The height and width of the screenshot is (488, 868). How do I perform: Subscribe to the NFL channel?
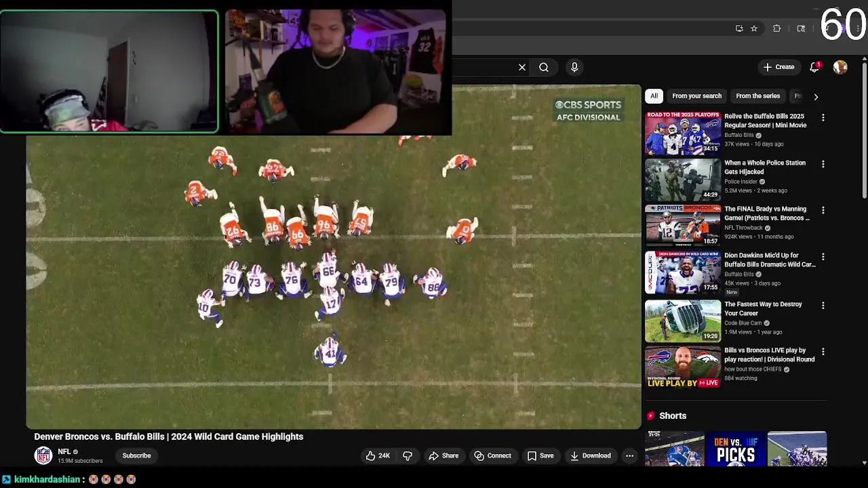pos(136,455)
